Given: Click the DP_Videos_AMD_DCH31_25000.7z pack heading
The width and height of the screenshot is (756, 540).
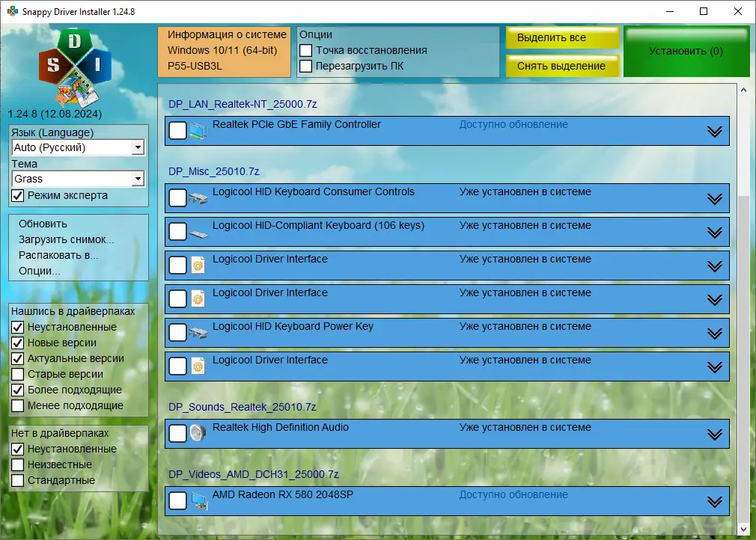Looking at the screenshot, I should [254, 474].
